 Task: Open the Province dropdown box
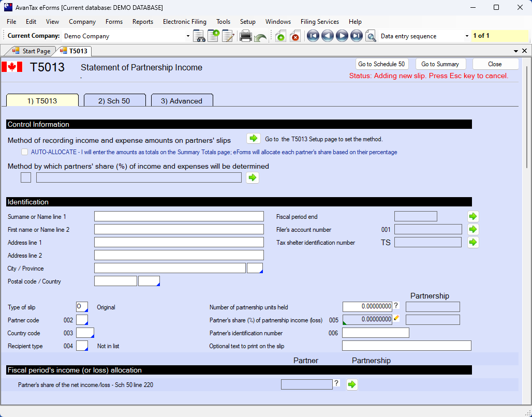255,268
